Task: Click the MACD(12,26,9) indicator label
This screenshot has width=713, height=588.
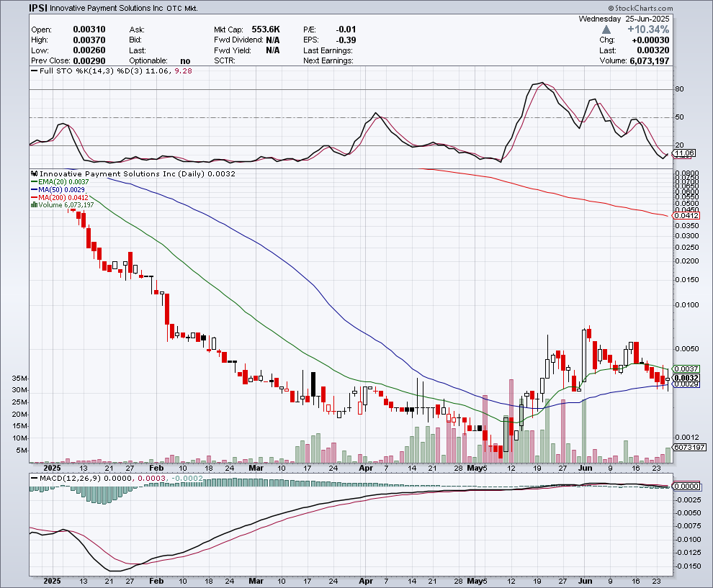Action: click(71, 479)
